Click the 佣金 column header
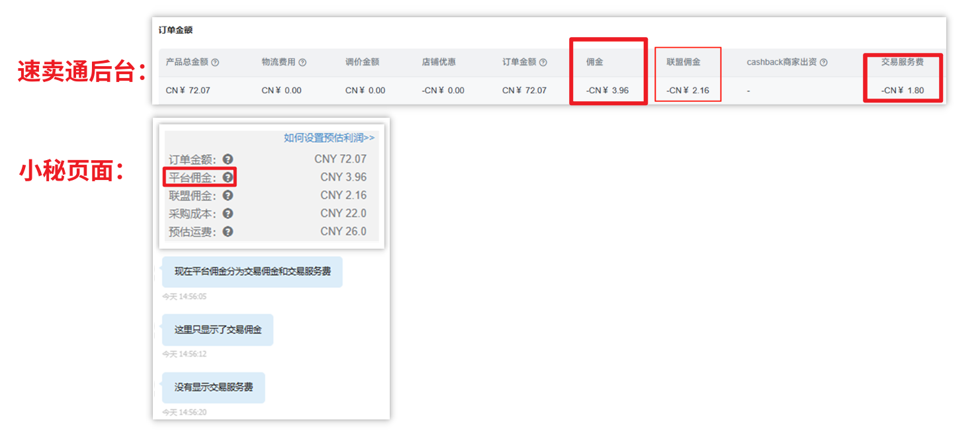This screenshot has height=432, width=980. [594, 62]
